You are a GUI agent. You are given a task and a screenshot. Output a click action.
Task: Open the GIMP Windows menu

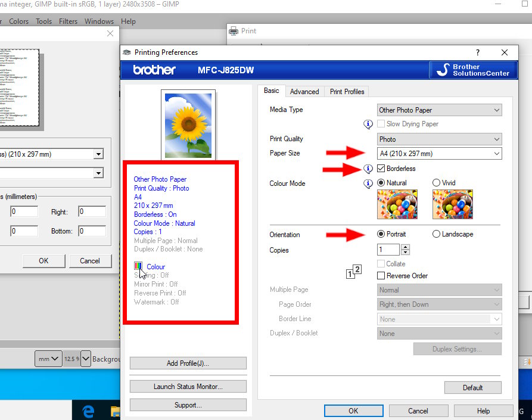99,21
